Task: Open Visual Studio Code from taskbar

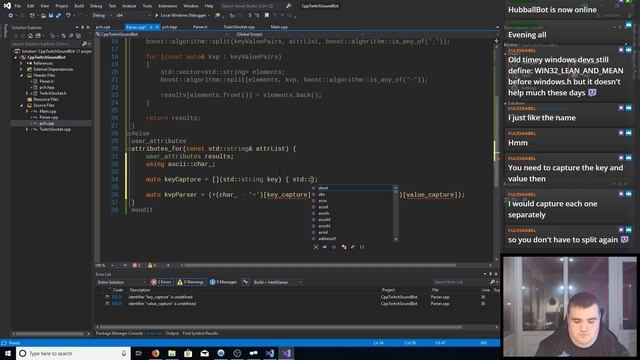Action: (270, 353)
